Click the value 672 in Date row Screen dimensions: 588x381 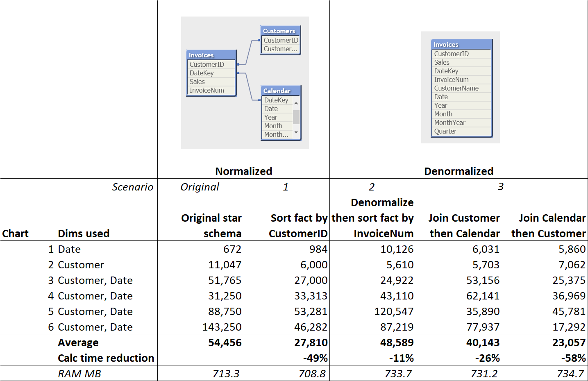click(x=232, y=249)
